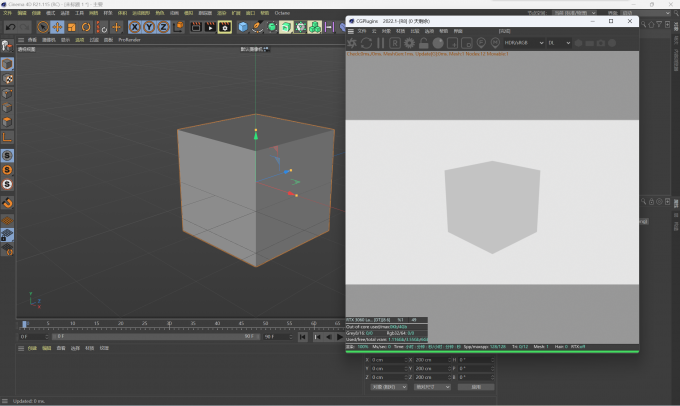Add a Cube primitive object

243,27
